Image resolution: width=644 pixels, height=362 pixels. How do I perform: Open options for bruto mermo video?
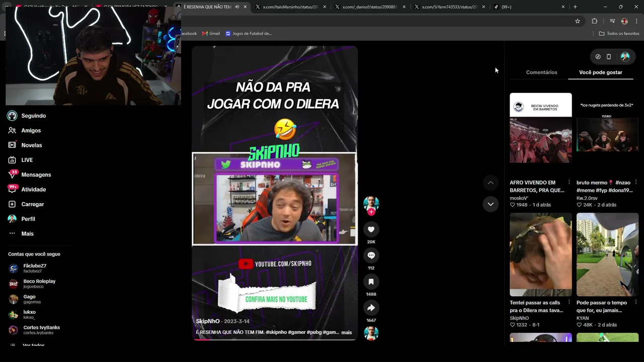[636, 182]
